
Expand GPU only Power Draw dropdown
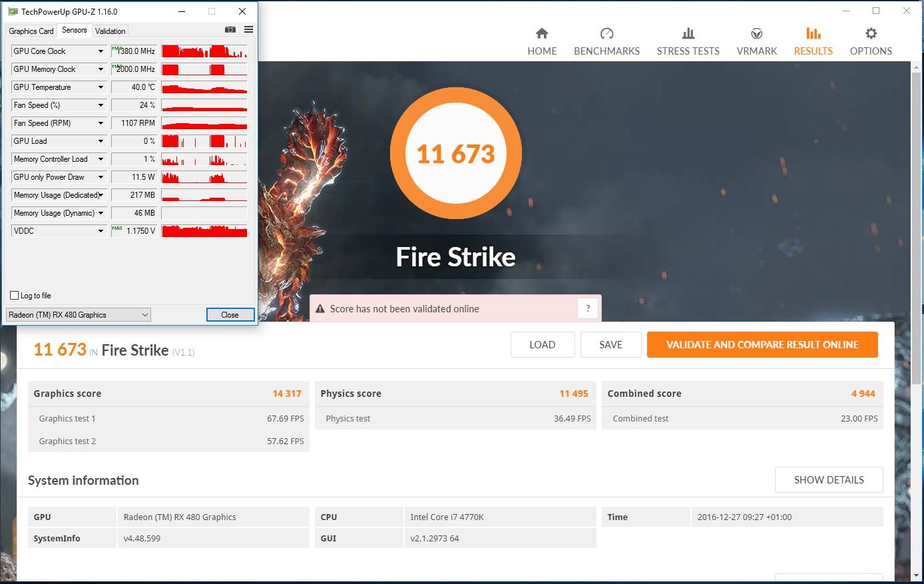[101, 177]
